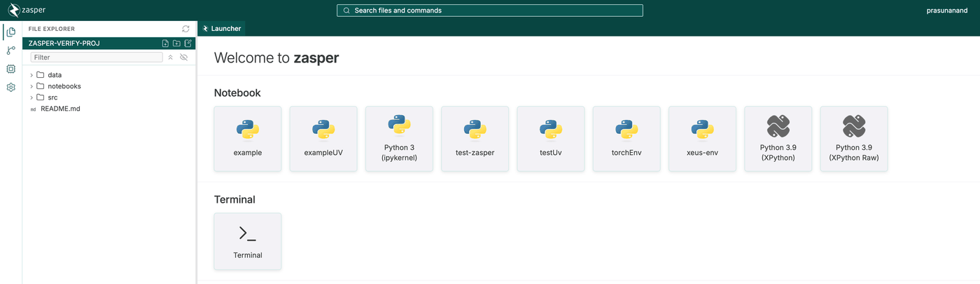Create a new file in ZASPER-VERIFY-PROJ
This screenshot has width=980, height=284.
click(165, 43)
